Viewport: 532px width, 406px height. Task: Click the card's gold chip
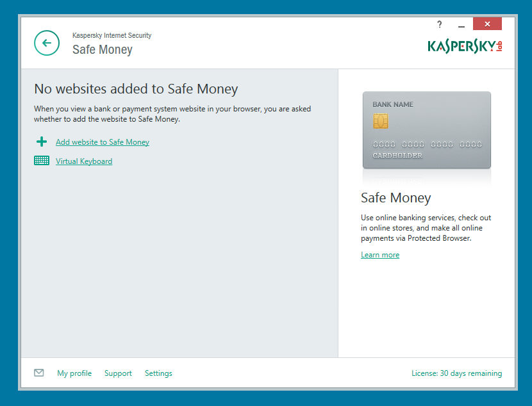(381, 121)
